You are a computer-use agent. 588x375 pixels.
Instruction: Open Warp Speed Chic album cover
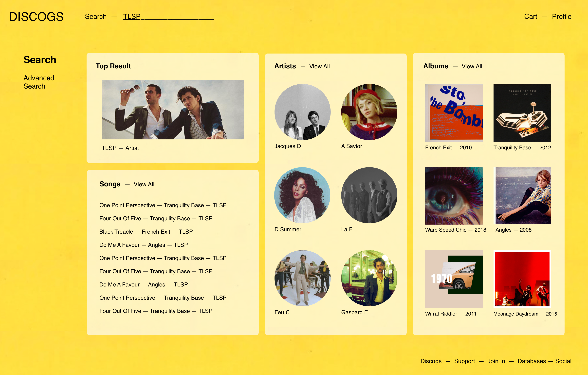(454, 196)
